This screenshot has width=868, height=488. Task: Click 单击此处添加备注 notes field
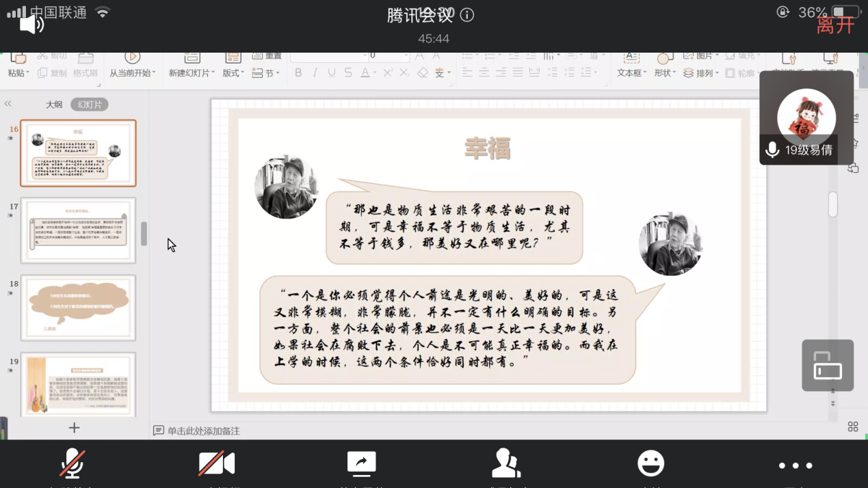[x=204, y=431]
